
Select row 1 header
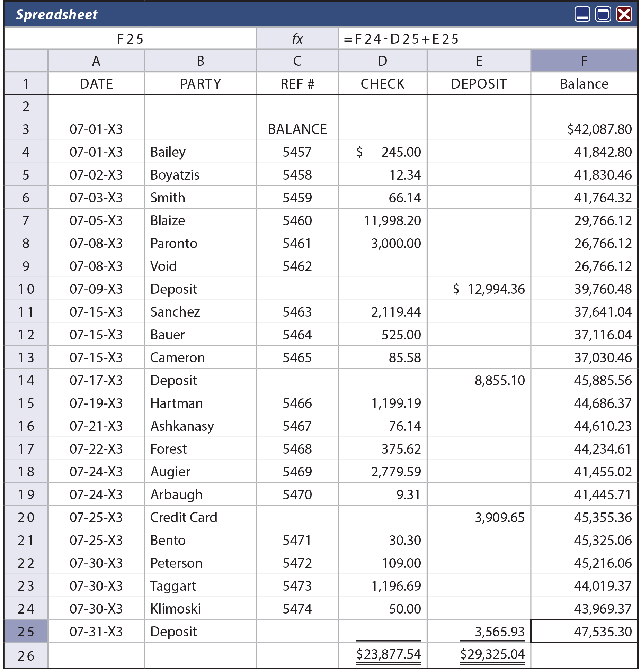(x=26, y=83)
